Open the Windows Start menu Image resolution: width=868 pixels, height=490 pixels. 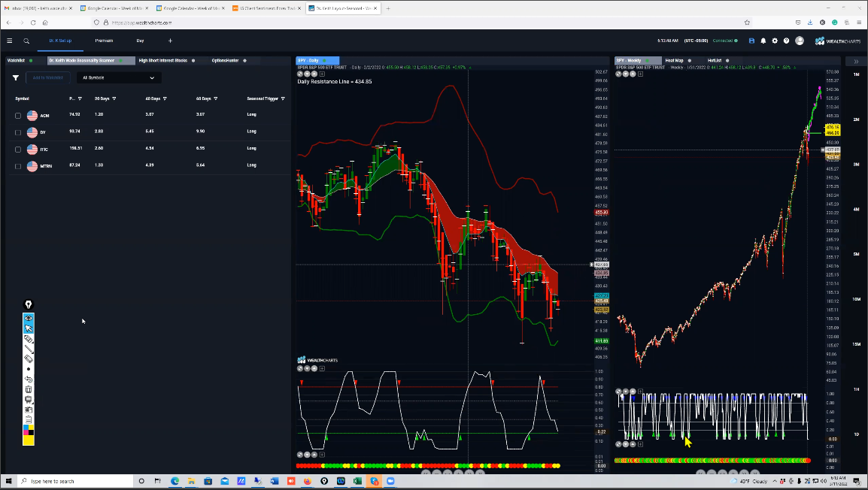pos(8,481)
